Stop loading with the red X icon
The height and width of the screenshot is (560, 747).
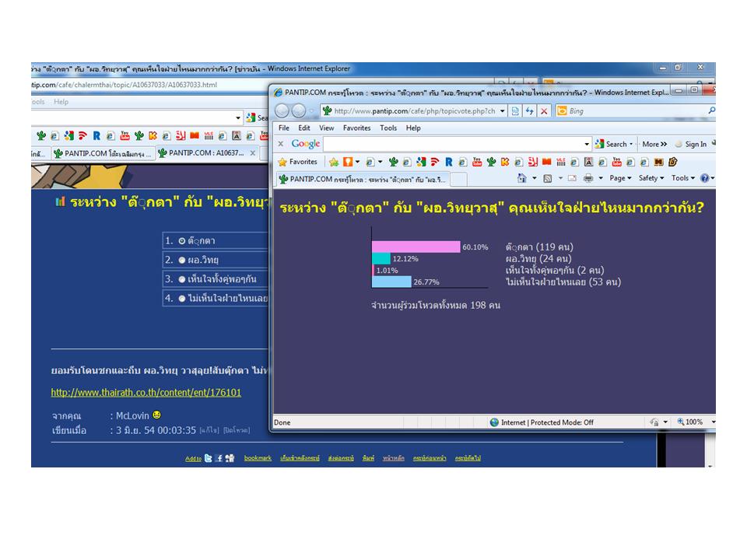544,111
